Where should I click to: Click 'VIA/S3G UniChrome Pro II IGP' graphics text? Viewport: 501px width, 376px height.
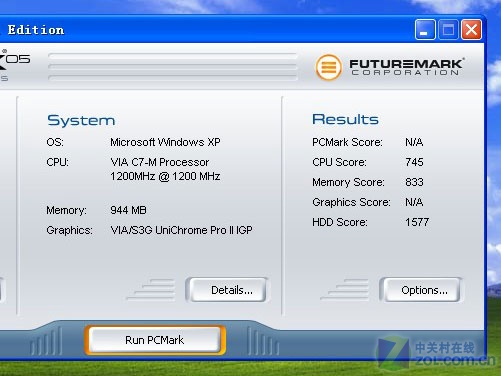pos(181,230)
